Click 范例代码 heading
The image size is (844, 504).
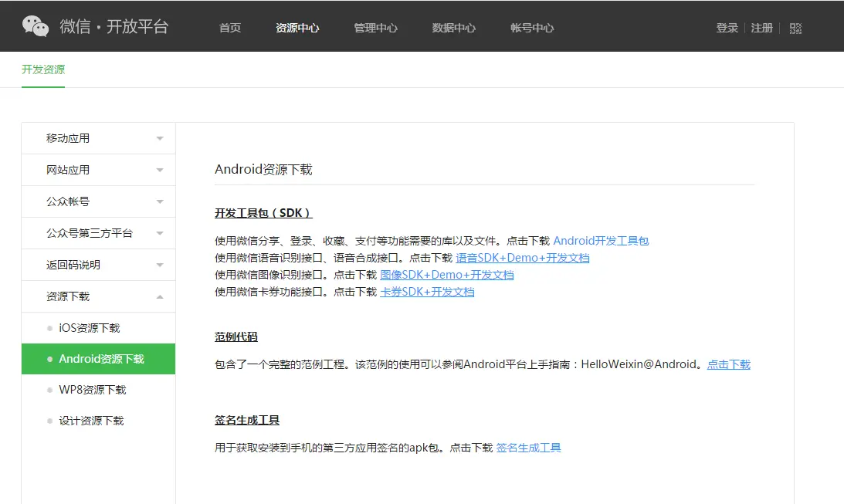coord(236,337)
